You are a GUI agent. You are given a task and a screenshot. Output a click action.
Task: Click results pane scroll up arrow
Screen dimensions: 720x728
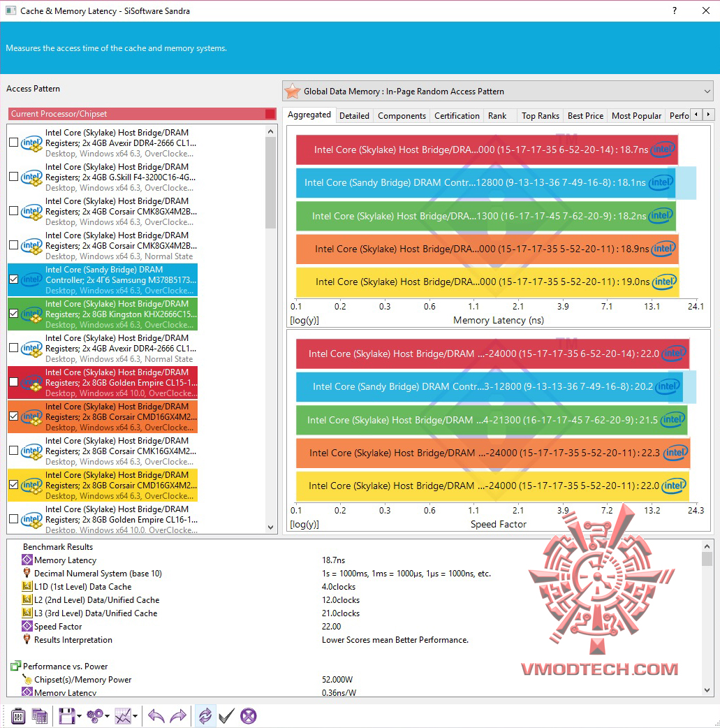click(x=707, y=546)
